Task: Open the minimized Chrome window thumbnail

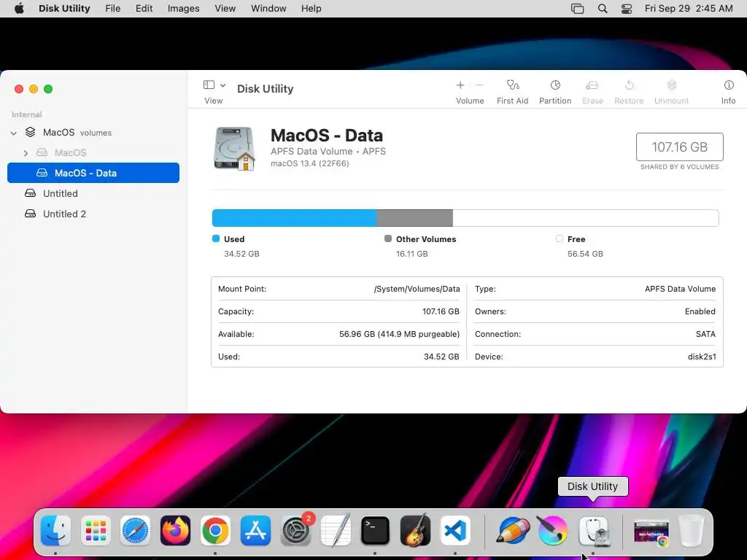Action: point(651,532)
